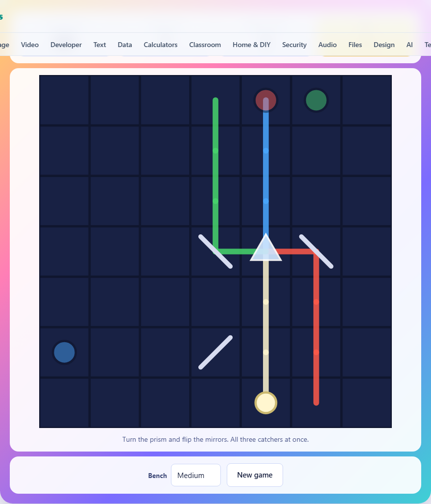Click the green catcher circle
Image resolution: width=431 pixels, height=504 pixels.
(x=316, y=101)
